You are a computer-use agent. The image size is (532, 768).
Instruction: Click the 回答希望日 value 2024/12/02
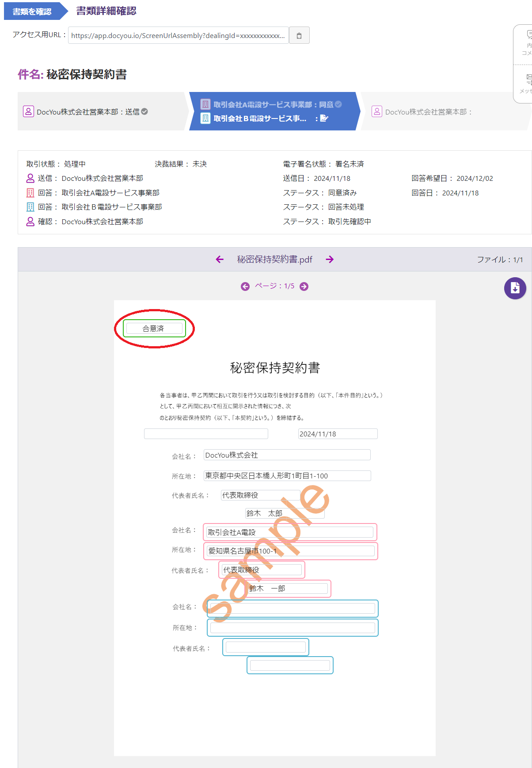475,179
